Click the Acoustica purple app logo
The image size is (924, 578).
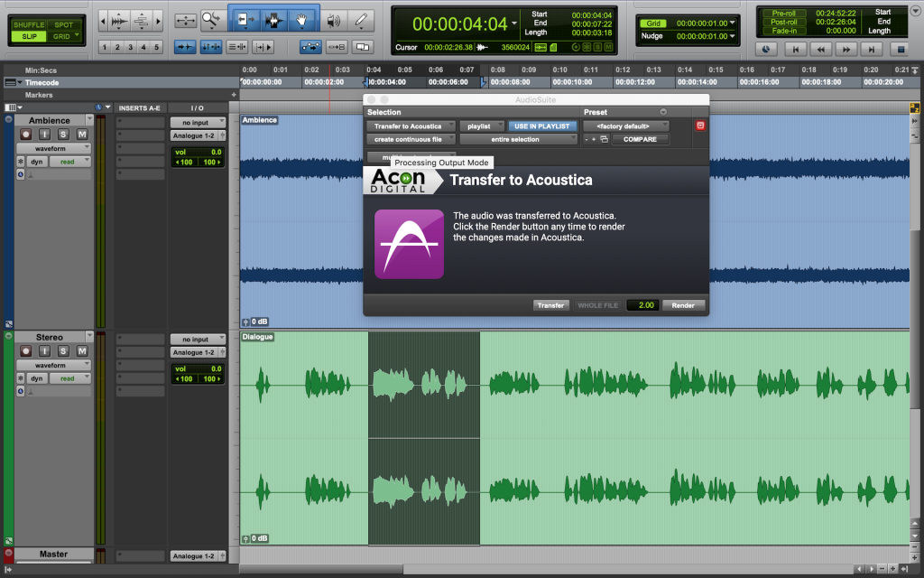(x=409, y=244)
